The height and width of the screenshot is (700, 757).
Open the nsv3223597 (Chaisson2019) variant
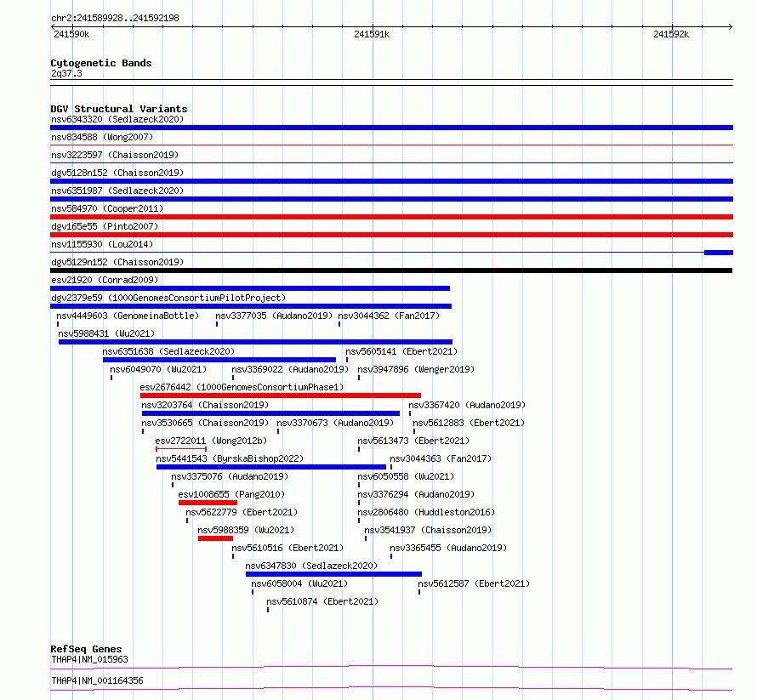115,155
